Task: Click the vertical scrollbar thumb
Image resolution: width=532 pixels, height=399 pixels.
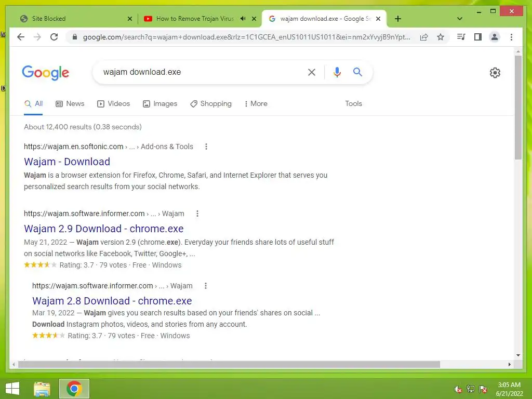Action: [518, 107]
